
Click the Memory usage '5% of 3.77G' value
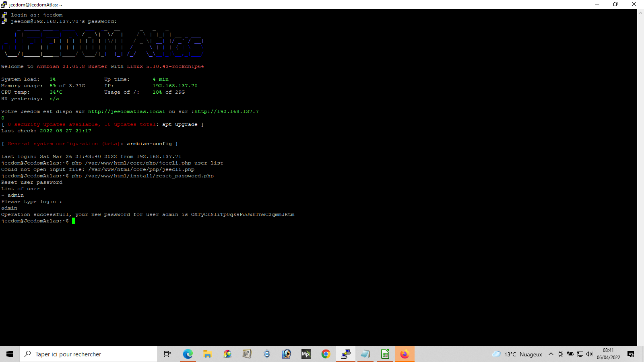tap(67, 86)
